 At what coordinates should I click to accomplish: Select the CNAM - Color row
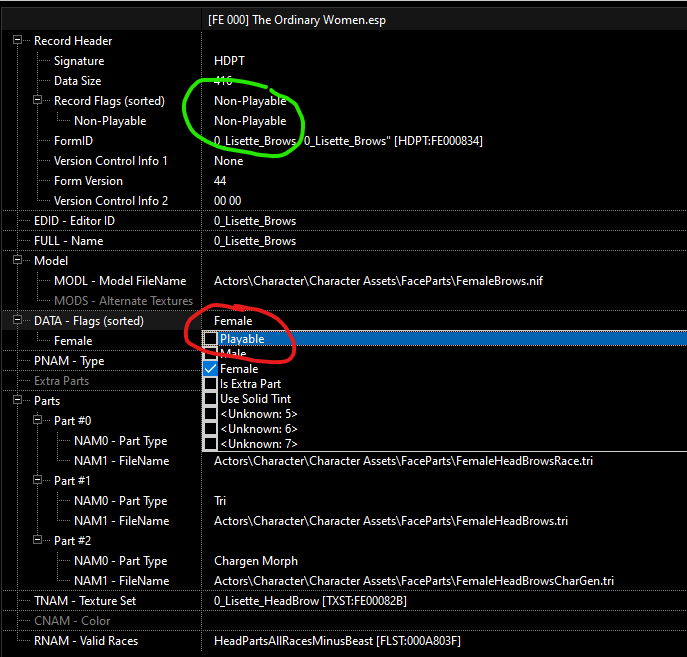pos(72,621)
